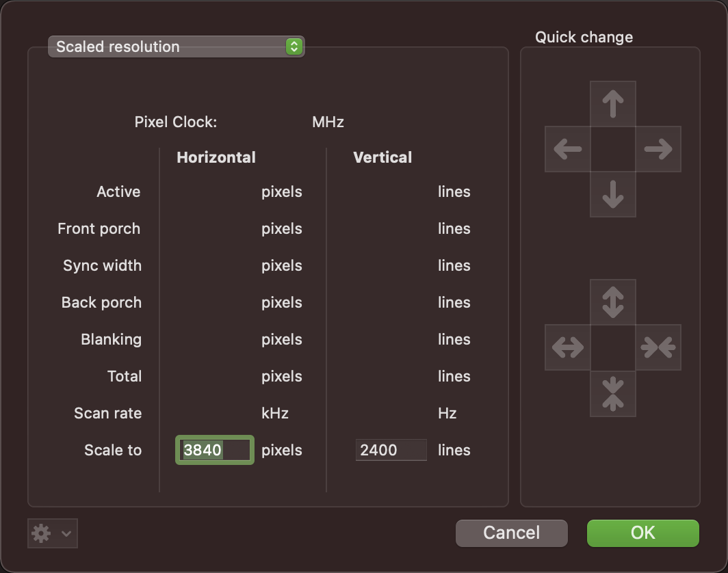Click the center square between the movement arrows

[613, 149]
